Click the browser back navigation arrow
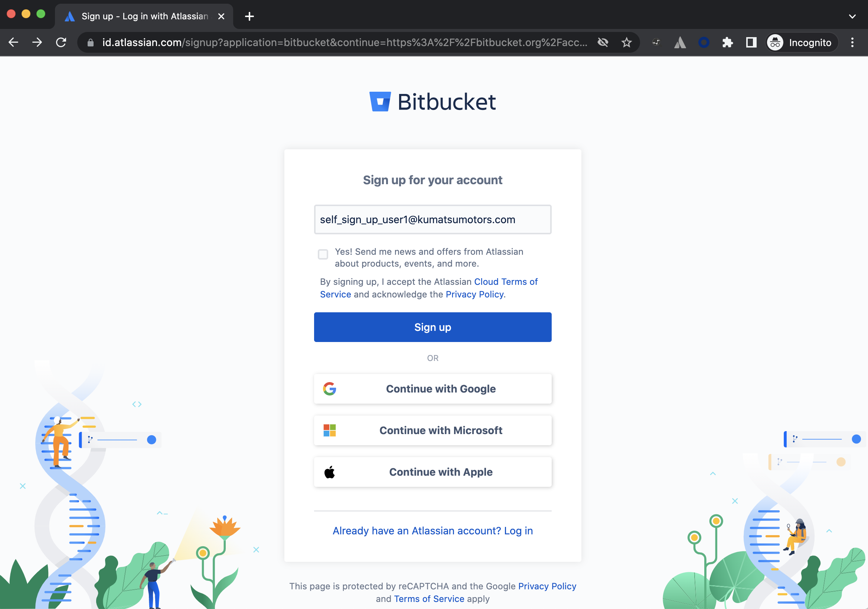The width and height of the screenshot is (868, 609). tap(14, 42)
